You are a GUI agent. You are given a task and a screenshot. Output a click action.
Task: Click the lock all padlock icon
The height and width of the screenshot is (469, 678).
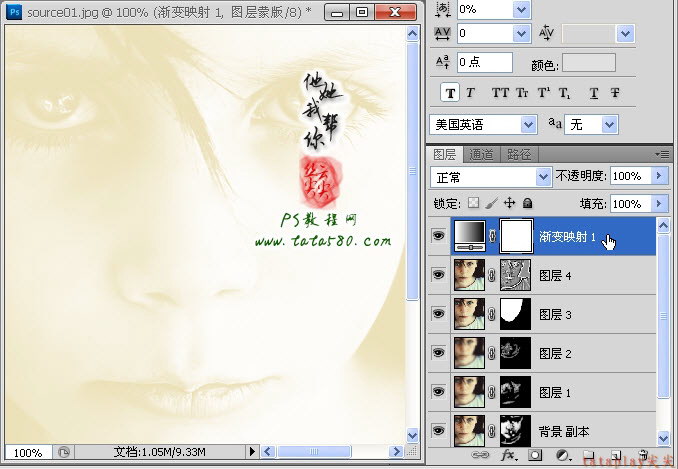[527, 203]
